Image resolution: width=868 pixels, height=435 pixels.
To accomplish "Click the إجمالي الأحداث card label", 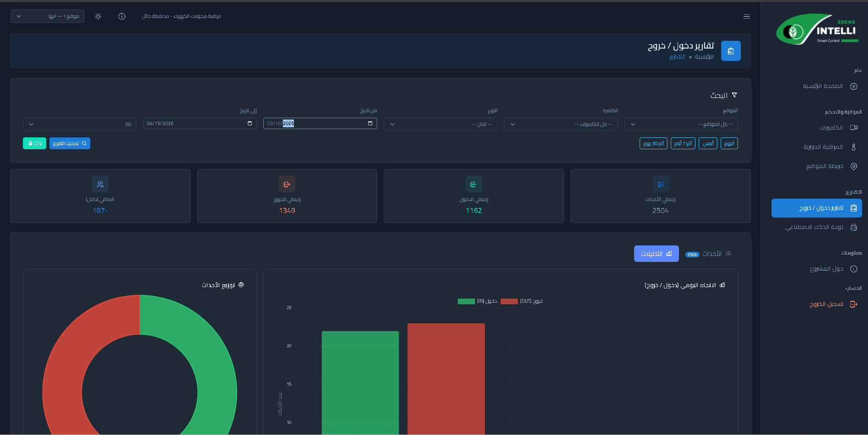I will point(661,199).
